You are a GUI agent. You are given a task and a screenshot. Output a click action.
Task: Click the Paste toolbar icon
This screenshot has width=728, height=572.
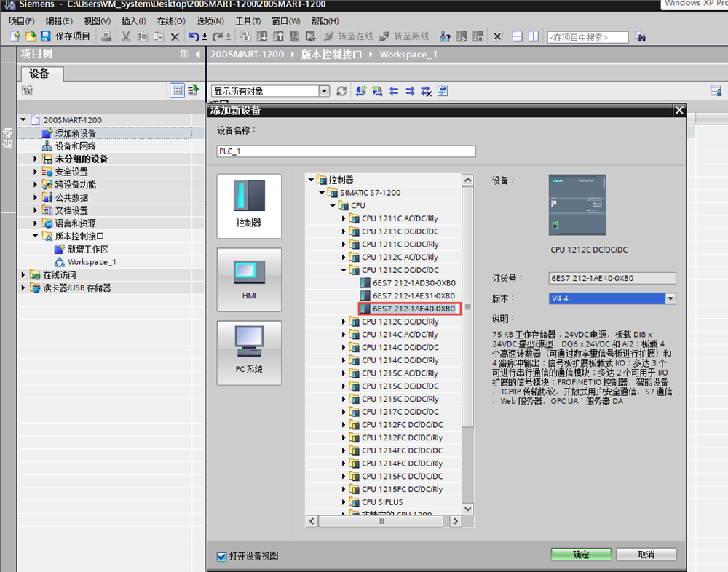pyautogui.click(x=159, y=36)
